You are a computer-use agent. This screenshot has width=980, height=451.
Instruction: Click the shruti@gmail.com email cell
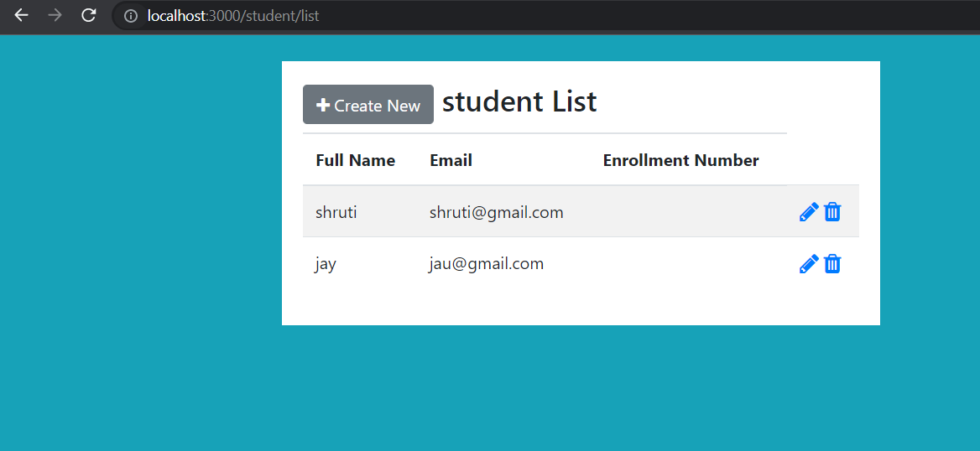point(496,212)
